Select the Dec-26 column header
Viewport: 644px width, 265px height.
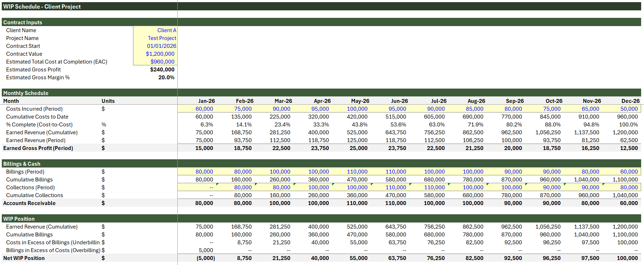[630, 101]
